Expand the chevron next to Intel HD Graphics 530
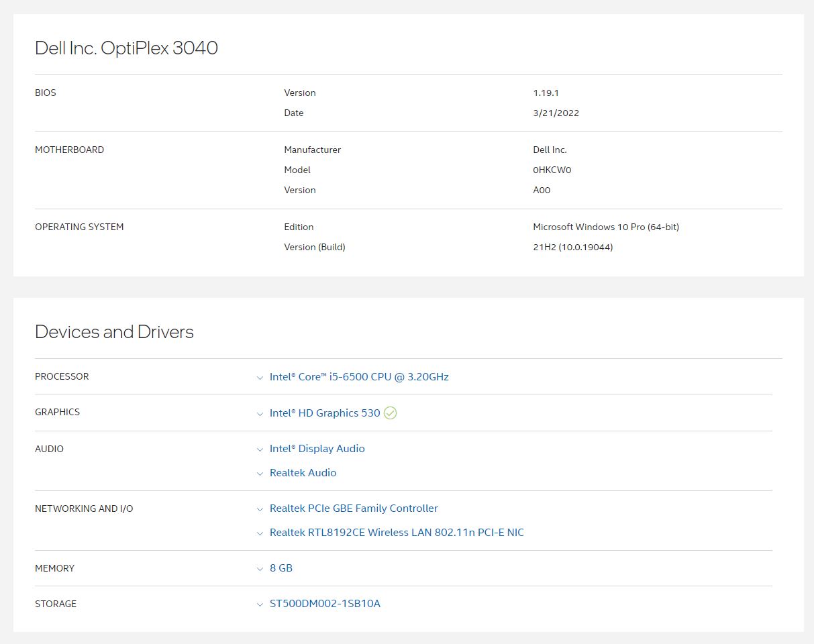Screen dimensions: 814x644 260,414
